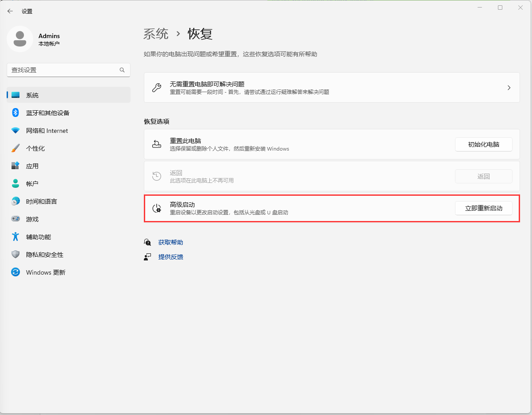Click the 重置此电脑 title text

coord(185,141)
